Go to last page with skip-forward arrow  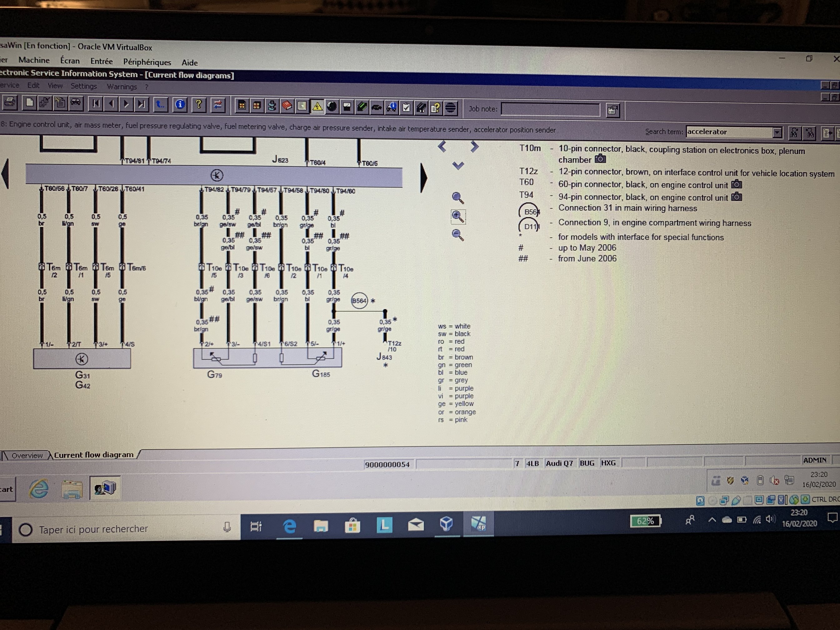click(x=141, y=104)
